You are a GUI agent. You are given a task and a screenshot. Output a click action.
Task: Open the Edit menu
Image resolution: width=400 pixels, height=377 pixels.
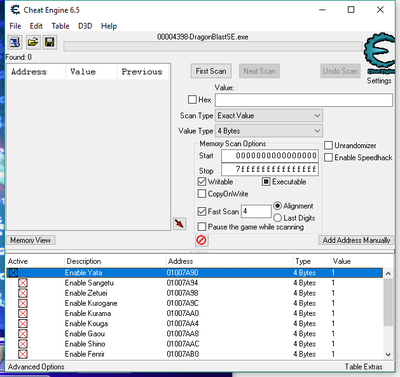coord(36,26)
